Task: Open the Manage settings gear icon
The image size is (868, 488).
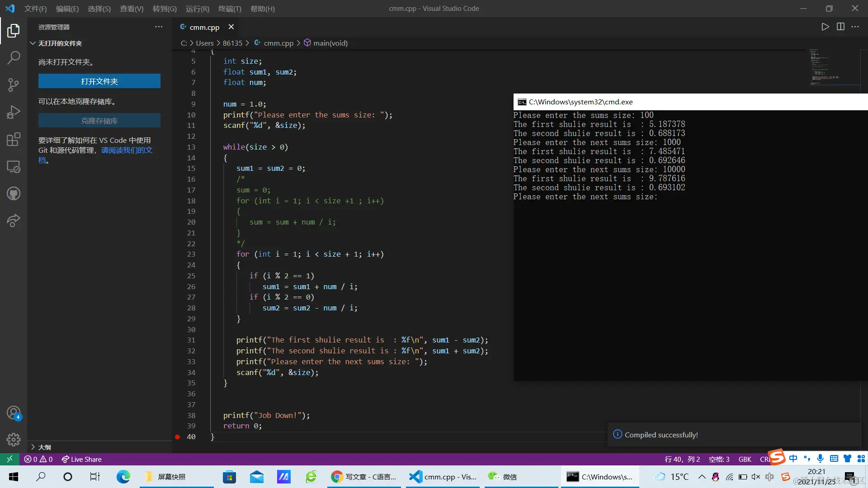Action: 14,439
